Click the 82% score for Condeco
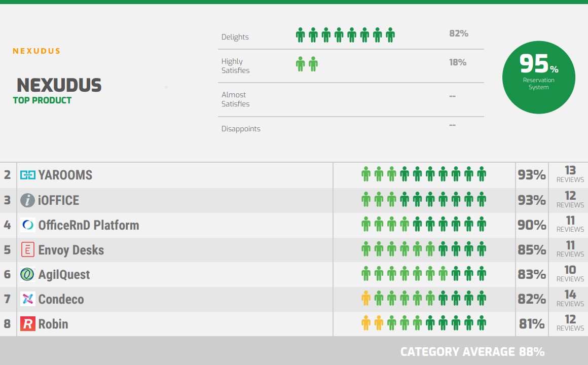 coord(532,299)
